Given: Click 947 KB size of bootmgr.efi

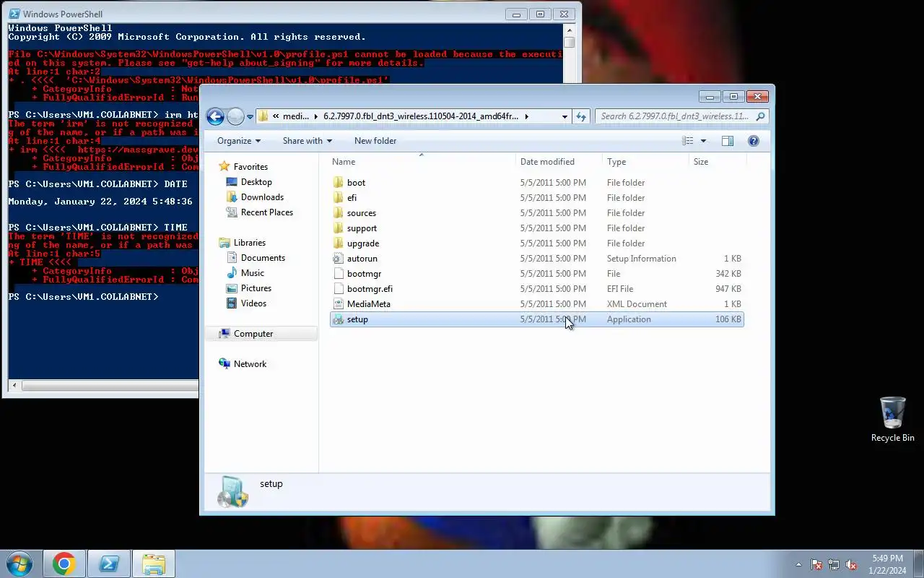Looking at the screenshot, I should coord(728,289).
